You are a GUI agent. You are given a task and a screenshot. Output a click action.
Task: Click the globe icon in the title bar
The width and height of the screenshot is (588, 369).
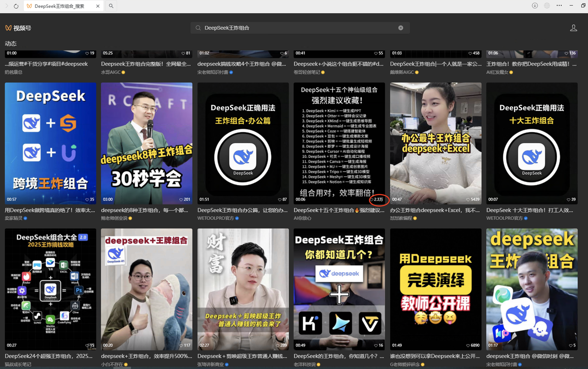547,6
